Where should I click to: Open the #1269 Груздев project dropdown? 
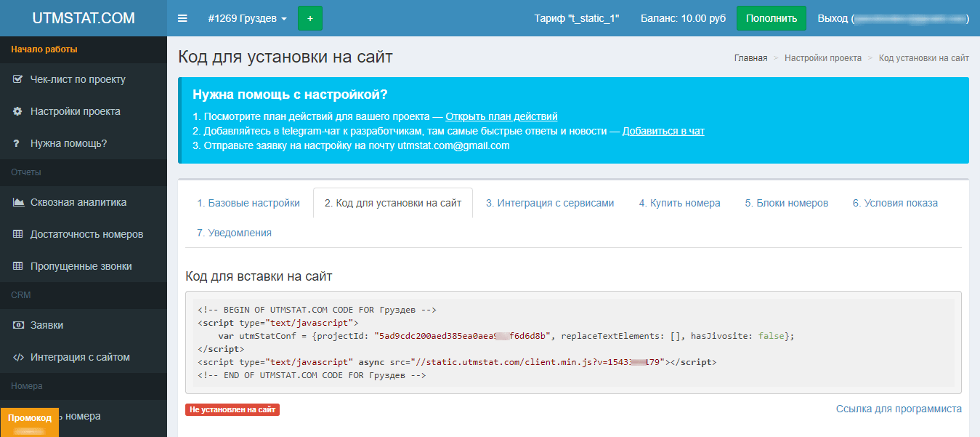(x=247, y=18)
